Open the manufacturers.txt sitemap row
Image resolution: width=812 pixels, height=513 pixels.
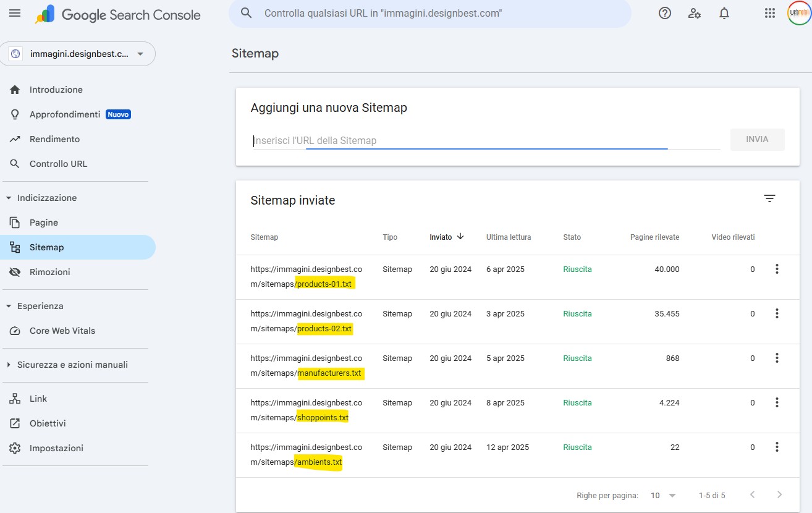pyautogui.click(x=330, y=373)
